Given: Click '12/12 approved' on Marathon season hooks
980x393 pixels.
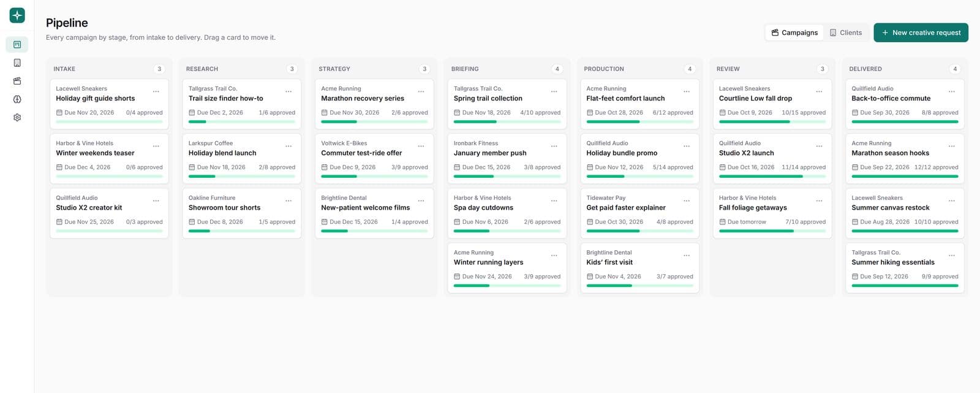Looking at the screenshot, I should tap(937, 167).
